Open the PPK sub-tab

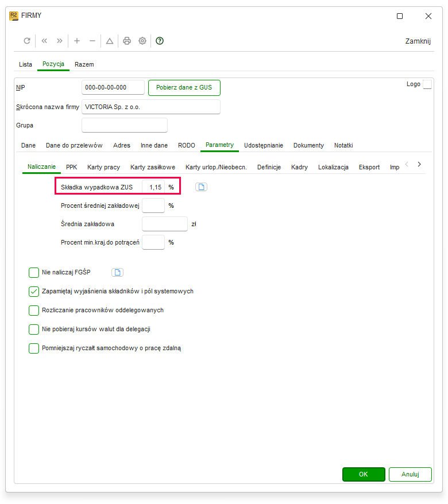(x=71, y=167)
